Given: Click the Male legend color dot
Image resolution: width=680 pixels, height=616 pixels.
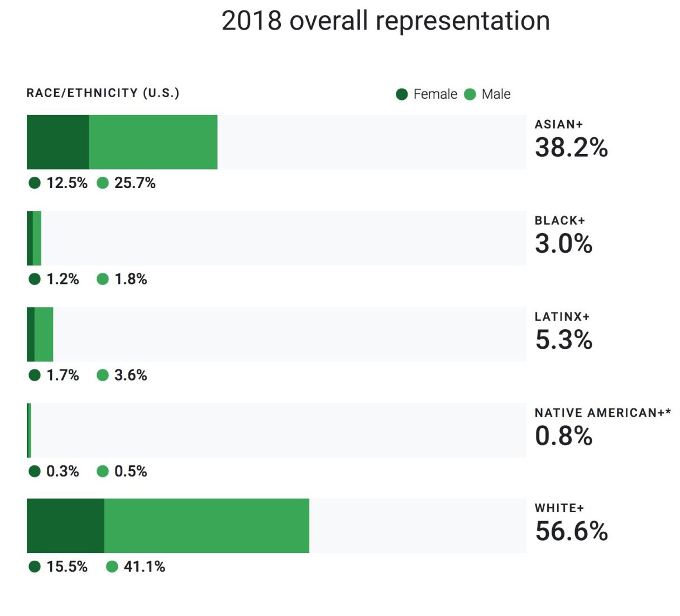Looking at the screenshot, I should tap(470, 94).
